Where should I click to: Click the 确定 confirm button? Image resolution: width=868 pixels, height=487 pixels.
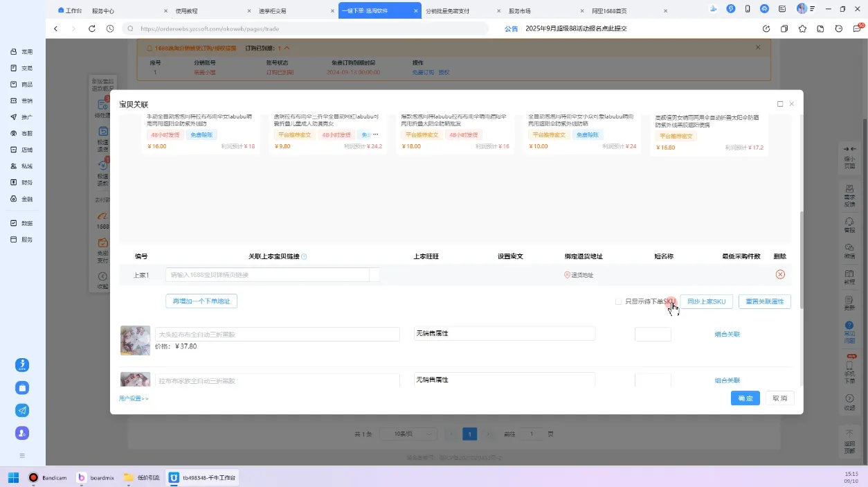click(745, 398)
